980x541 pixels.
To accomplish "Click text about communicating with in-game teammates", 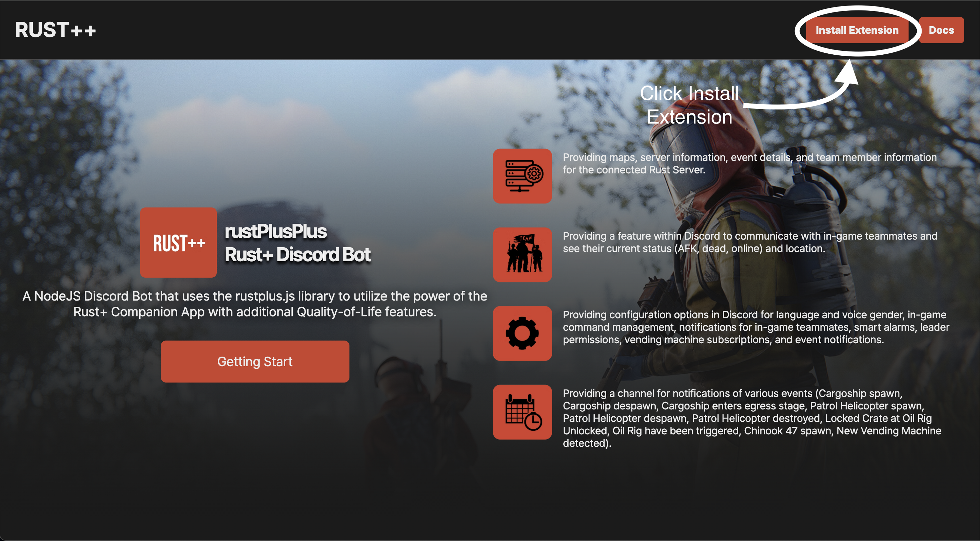I will (750, 242).
